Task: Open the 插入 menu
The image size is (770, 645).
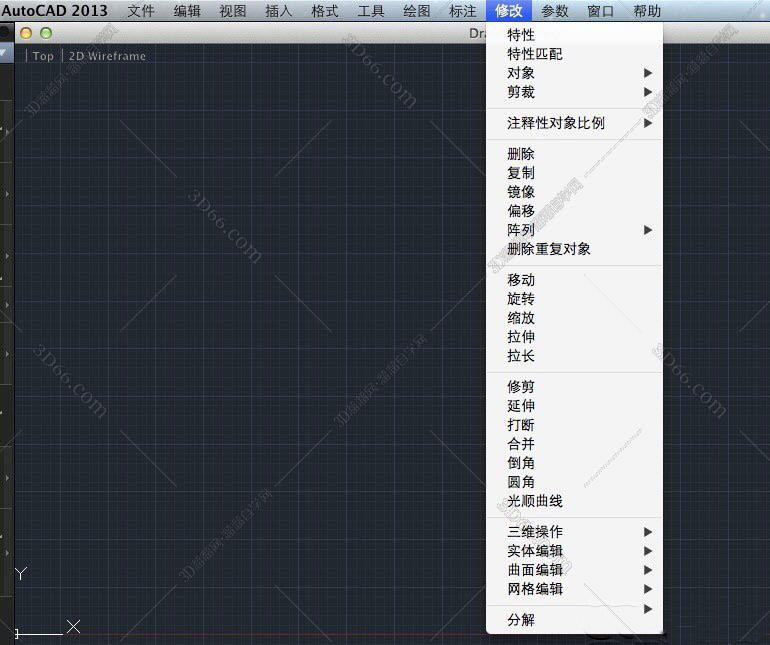Action: coord(278,11)
